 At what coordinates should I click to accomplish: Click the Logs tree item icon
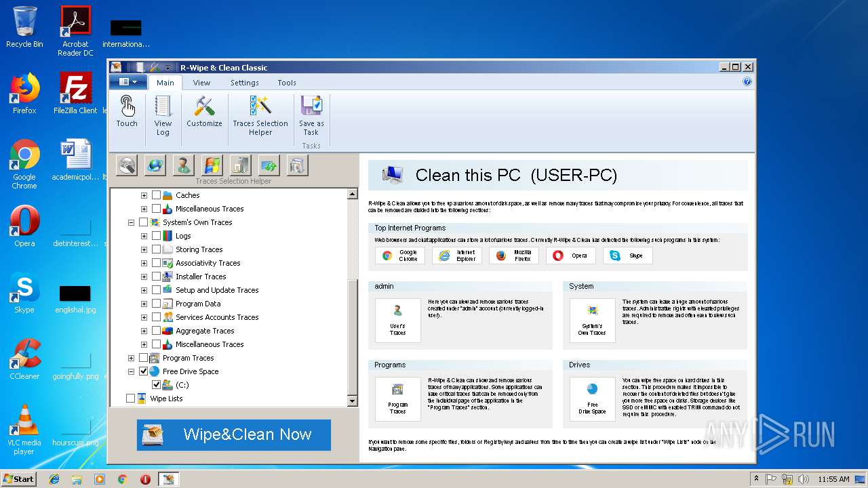tap(167, 236)
